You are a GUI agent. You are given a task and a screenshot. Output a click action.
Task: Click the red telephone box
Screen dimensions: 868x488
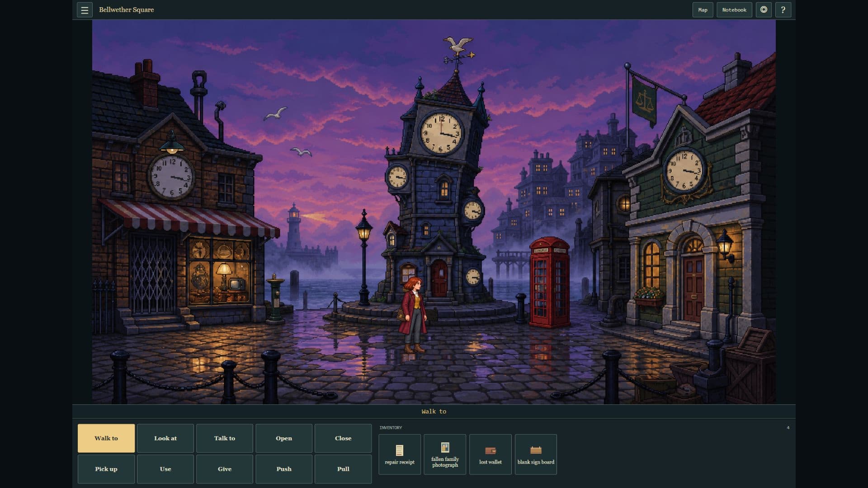point(549,282)
